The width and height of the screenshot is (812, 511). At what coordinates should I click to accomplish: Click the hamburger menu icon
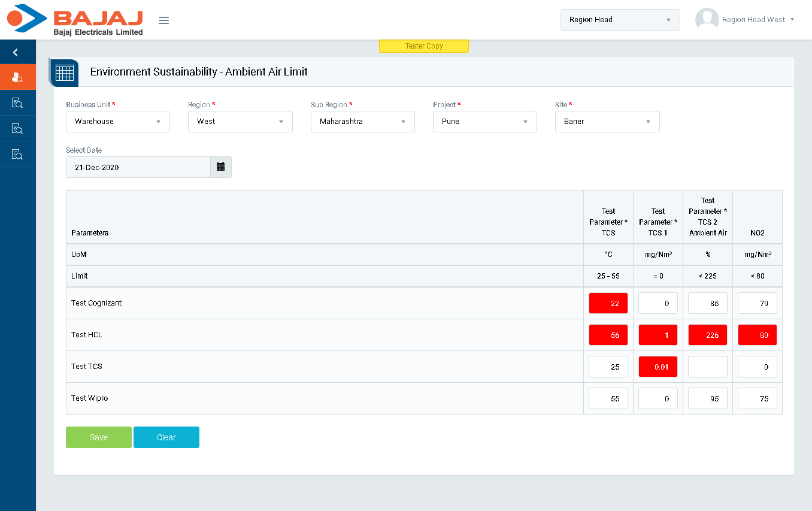[163, 20]
